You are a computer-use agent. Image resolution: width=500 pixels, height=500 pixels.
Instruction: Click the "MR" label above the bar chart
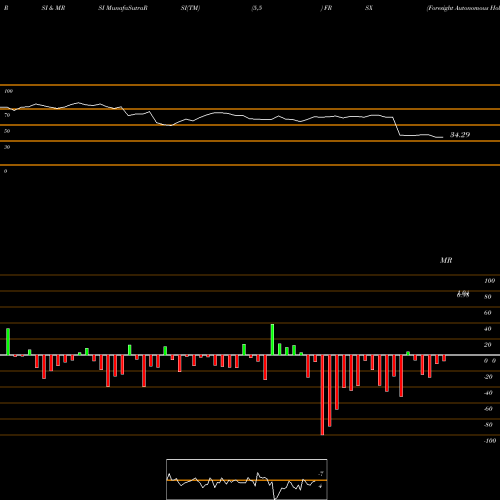pos(446,260)
